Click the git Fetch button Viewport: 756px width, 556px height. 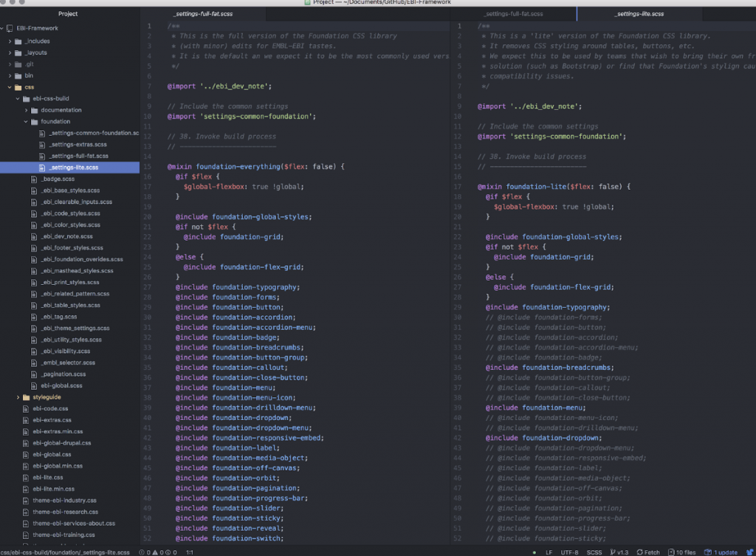(648, 552)
